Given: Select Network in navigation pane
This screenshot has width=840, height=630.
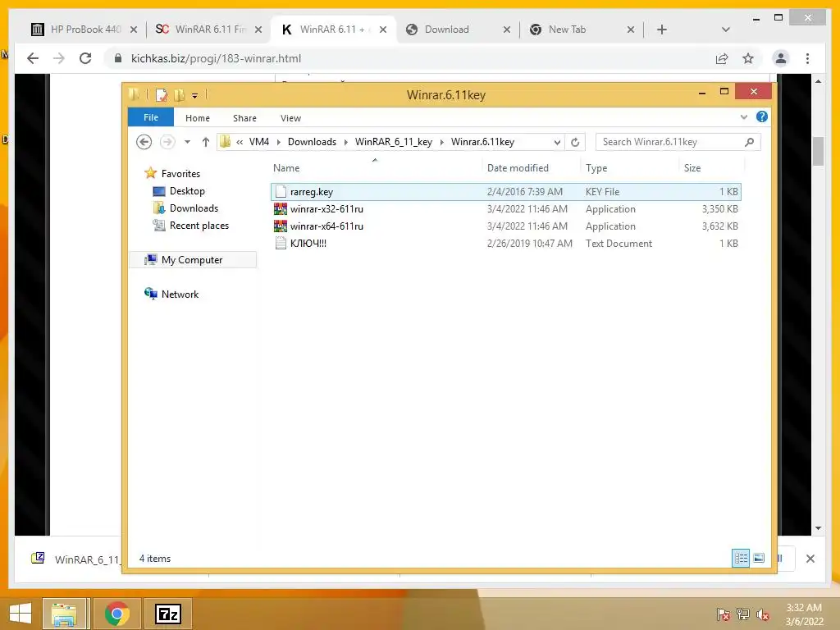Looking at the screenshot, I should pos(180,294).
